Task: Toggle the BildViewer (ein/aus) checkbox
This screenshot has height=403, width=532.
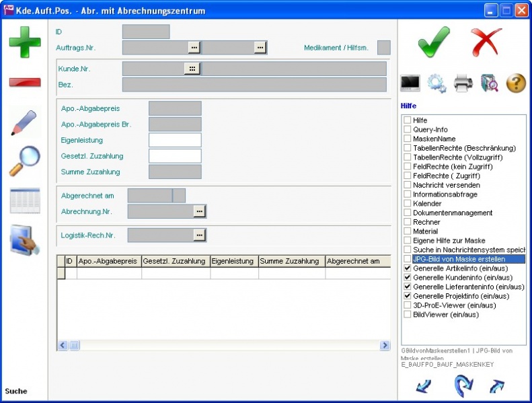Action: click(408, 314)
